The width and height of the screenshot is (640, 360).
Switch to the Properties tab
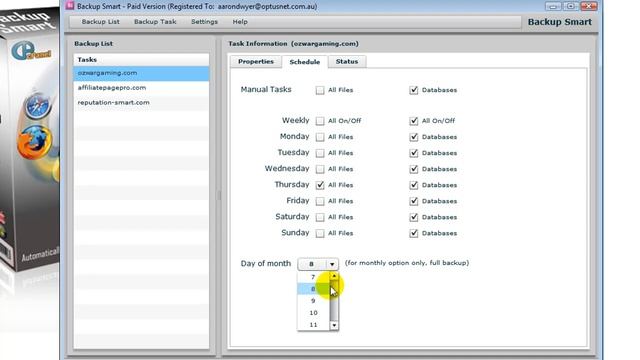pos(256,62)
